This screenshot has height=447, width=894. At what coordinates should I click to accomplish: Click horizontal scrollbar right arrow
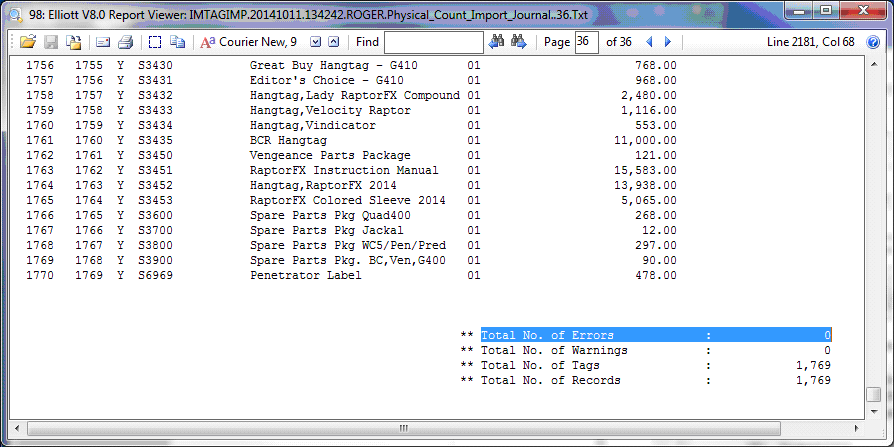pos(856,428)
